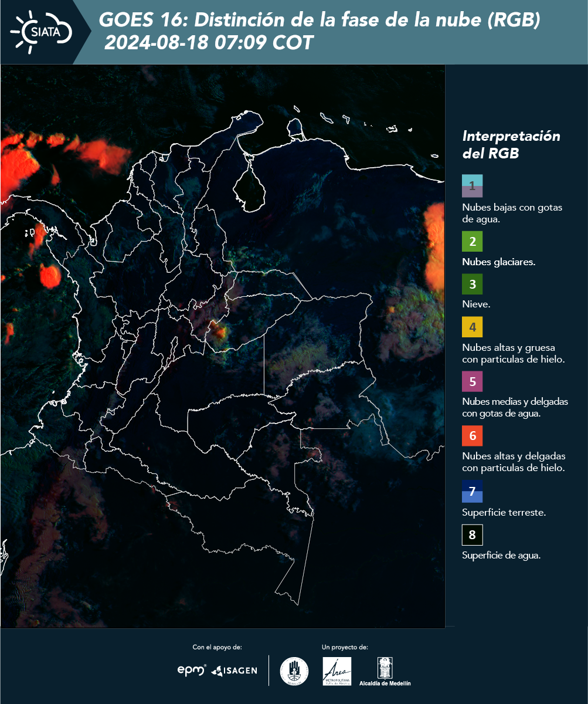588x704 pixels.
Task: Click the text 'Nubes bajas con gotas de agua.'
Action: click(512, 214)
